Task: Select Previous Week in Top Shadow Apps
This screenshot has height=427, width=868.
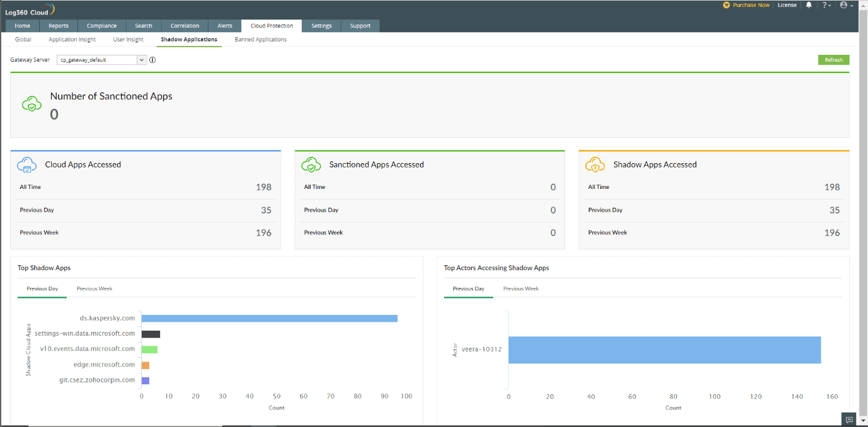Action: point(94,288)
